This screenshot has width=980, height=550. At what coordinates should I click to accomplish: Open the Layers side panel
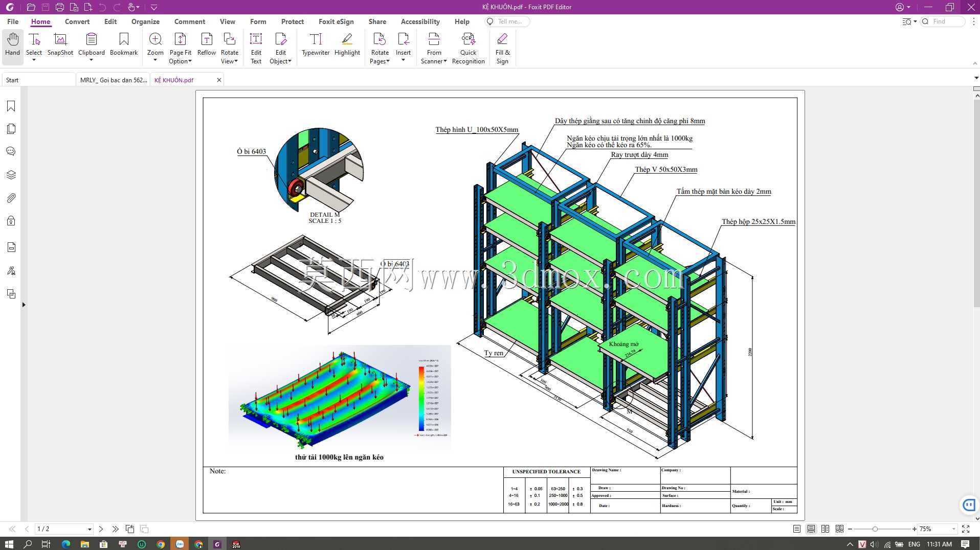[11, 175]
